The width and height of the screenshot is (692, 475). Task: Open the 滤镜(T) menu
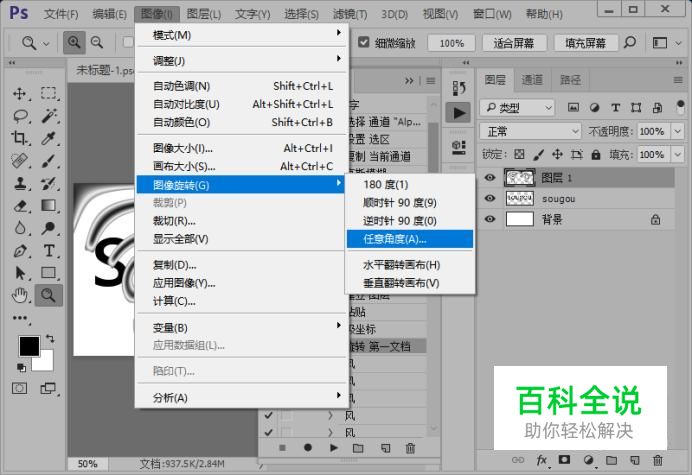[x=350, y=14]
